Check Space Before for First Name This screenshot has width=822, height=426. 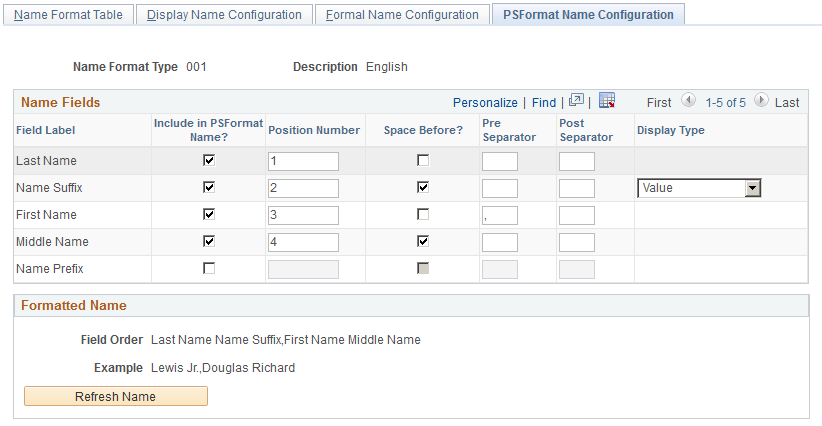coord(423,214)
